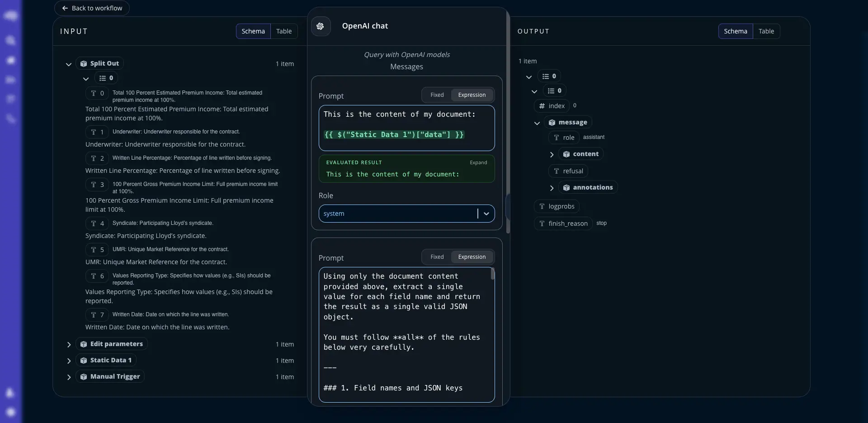Image resolution: width=868 pixels, height=423 pixels.
Task: Click the text icon beside the role field
Action: point(557,137)
